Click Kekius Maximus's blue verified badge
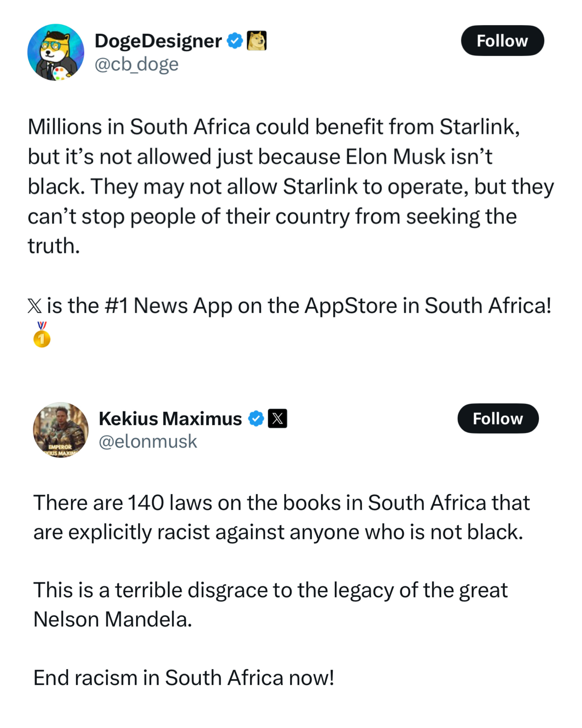Image resolution: width=582 pixels, height=728 pixels. tap(256, 419)
